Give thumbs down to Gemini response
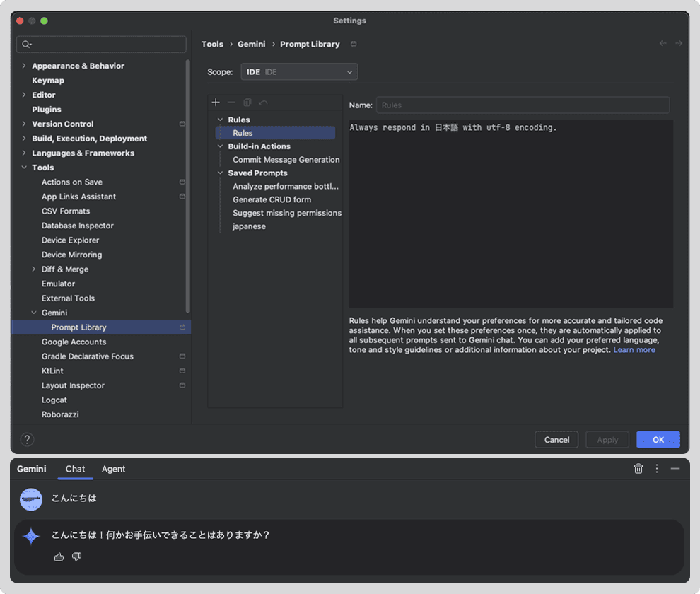The image size is (700, 594). pyautogui.click(x=77, y=557)
